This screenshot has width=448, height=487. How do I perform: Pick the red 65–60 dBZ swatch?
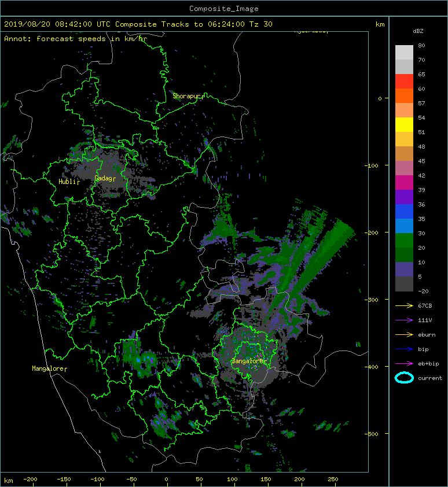click(404, 82)
